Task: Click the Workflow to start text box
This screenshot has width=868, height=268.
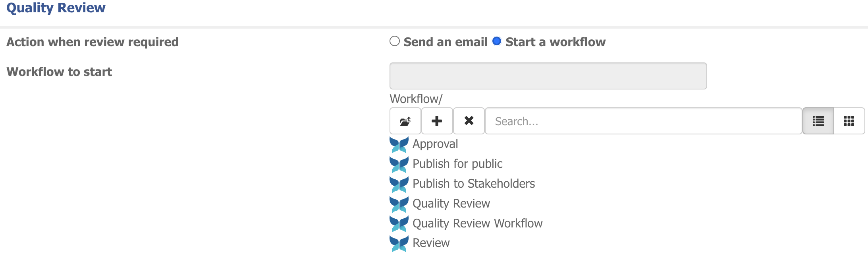Action: [x=548, y=76]
